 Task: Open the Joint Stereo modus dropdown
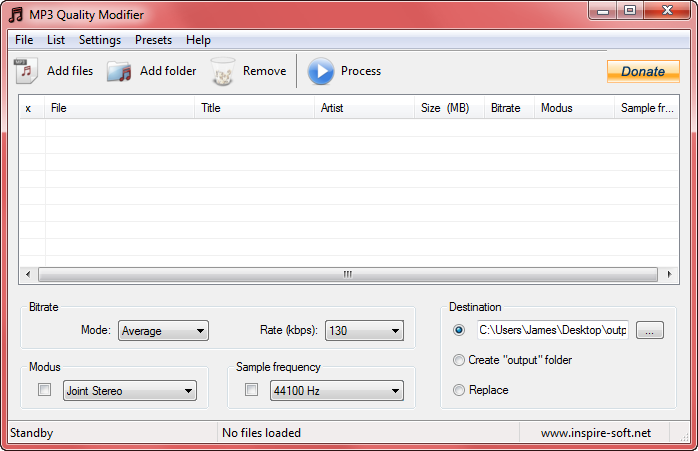(130, 391)
